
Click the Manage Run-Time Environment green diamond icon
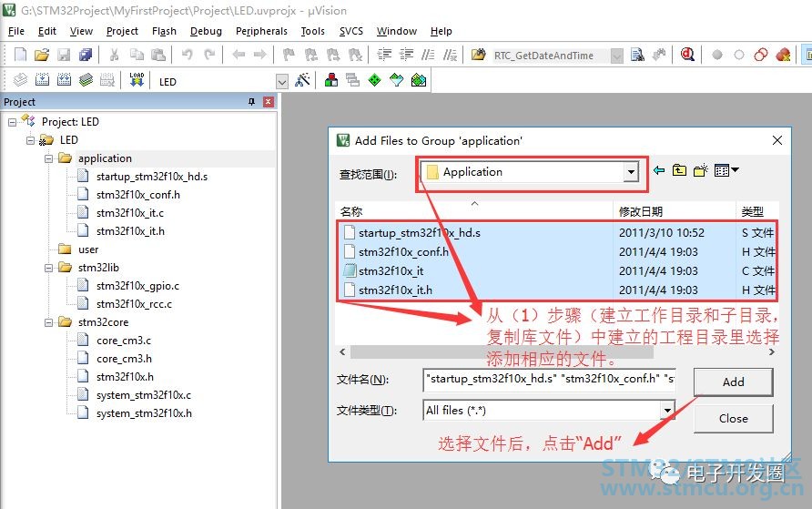pyautogui.click(x=374, y=80)
